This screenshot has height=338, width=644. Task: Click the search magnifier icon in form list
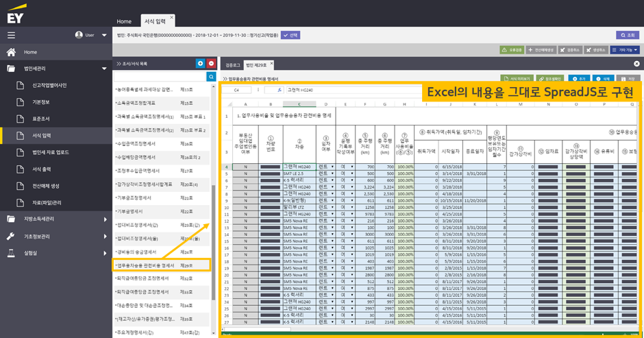[211, 77]
